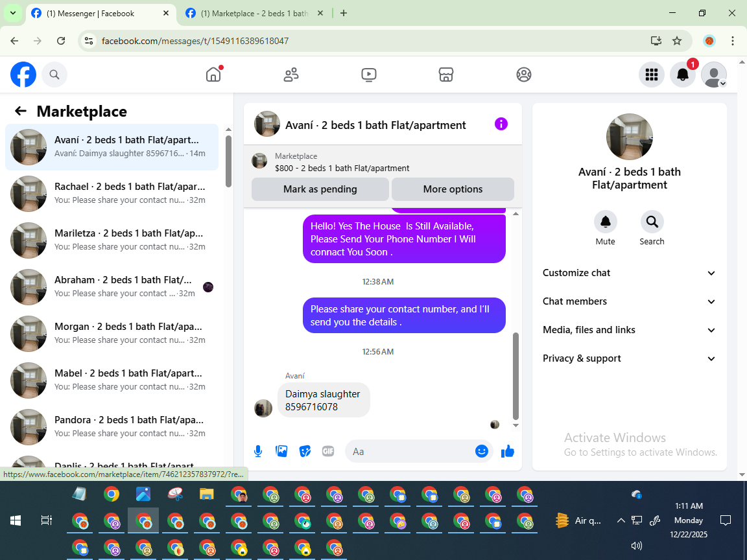The width and height of the screenshot is (747, 560).
Task: Click the Air quality weather widget
Action: (579, 520)
